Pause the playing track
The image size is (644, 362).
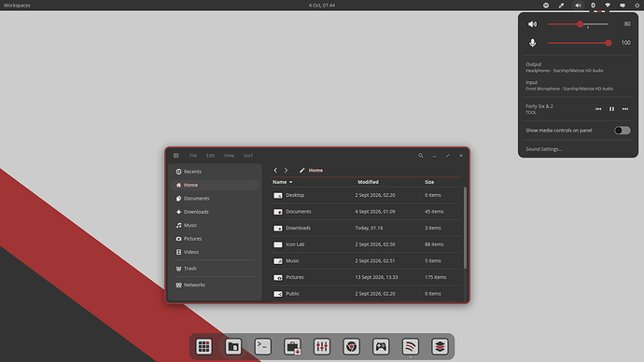click(x=611, y=109)
